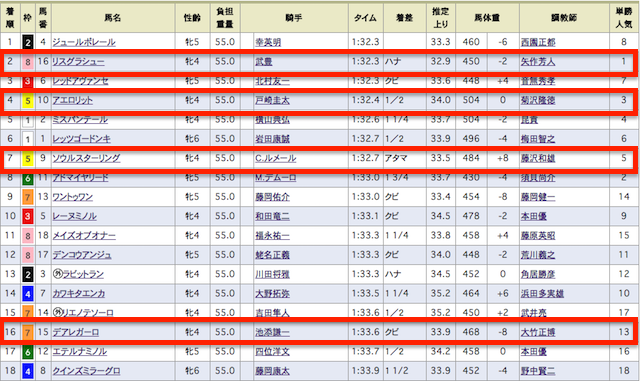Viewport: 640px width, 381px height.
Task: Click jockey C.ルメール link
Action: [x=276, y=158]
